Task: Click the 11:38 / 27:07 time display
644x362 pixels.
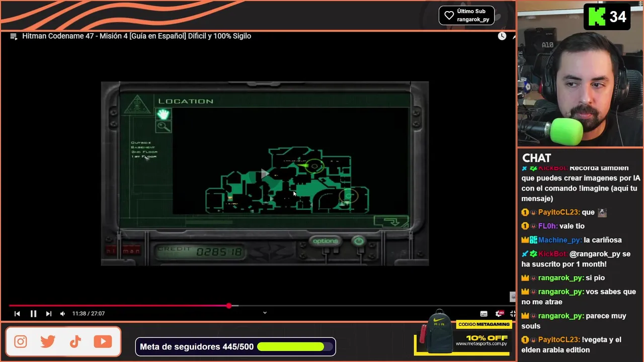Action: pos(89,314)
